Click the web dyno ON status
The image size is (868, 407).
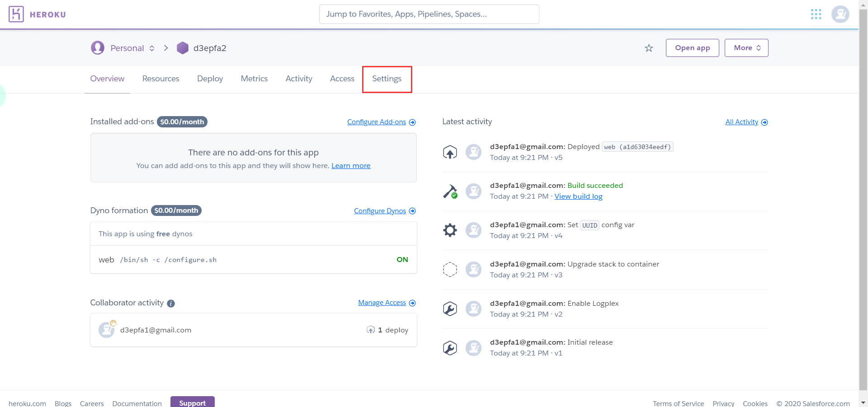coord(402,260)
